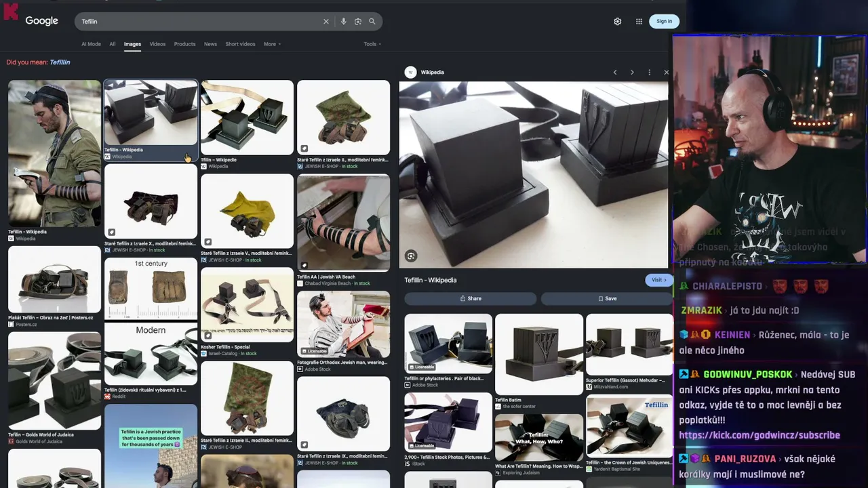Open the Plakát Tefilin poster image

point(54,279)
